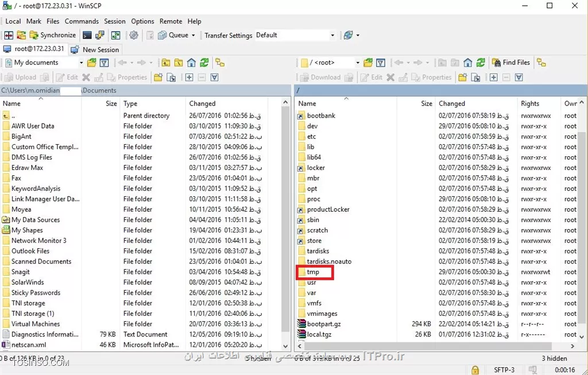Open the Commands menu
The height and width of the screenshot is (375, 588).
(x=82, y=21)
